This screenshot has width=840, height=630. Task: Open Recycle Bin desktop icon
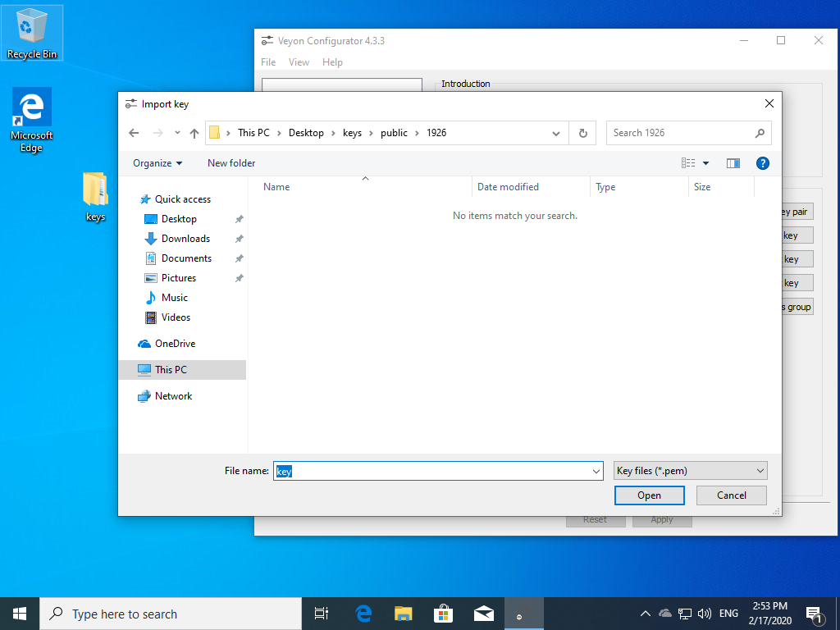[x=32, y=33]
